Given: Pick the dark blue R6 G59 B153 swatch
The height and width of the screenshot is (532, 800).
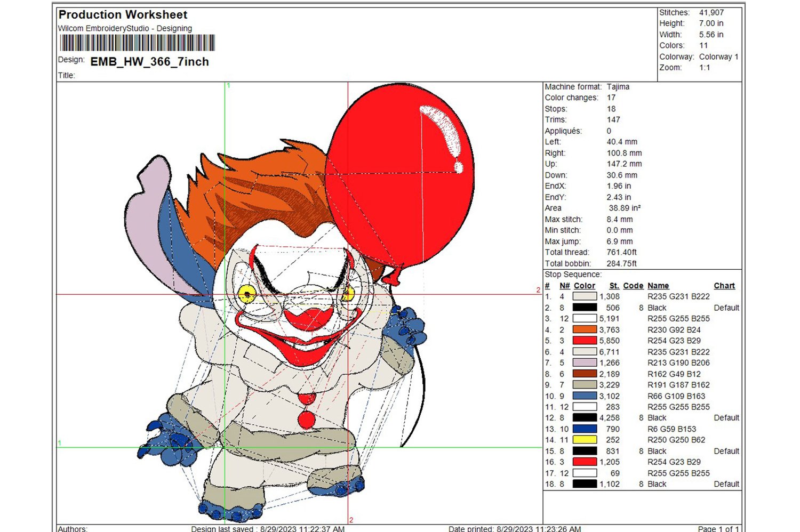Looking at the screenshot, I should (x=585, y=429).
